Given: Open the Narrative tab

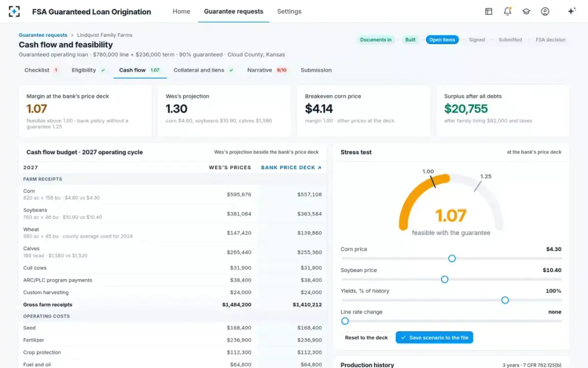Looking at the screenshot, I should [267, 70].
